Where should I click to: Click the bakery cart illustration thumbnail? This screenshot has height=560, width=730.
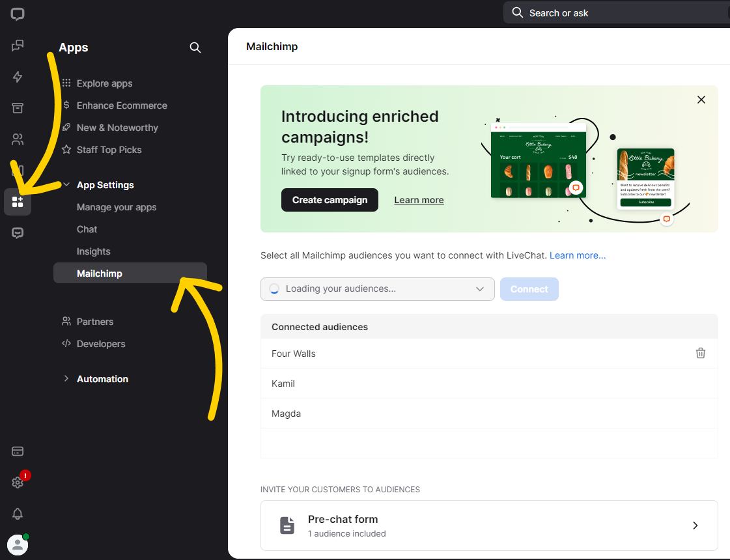click(x=538, y=161)
